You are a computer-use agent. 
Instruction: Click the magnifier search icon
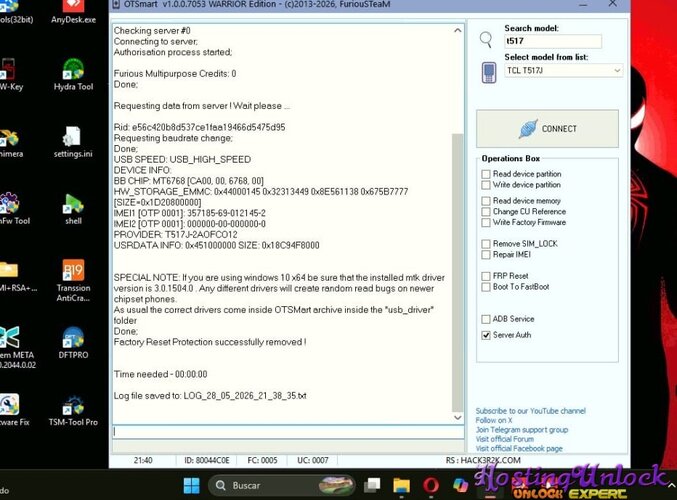pos(486,39)
